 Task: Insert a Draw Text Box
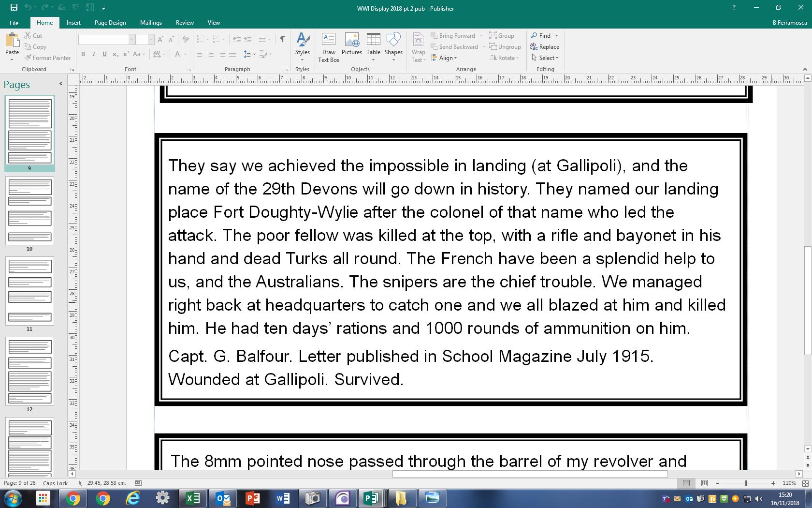point(329,47)
